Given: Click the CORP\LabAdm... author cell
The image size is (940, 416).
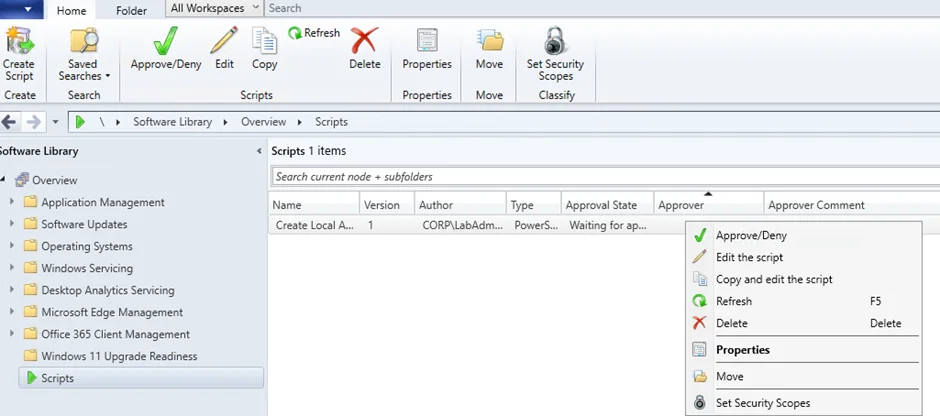Looking at the screenshot, I should (x=461, y=226).
